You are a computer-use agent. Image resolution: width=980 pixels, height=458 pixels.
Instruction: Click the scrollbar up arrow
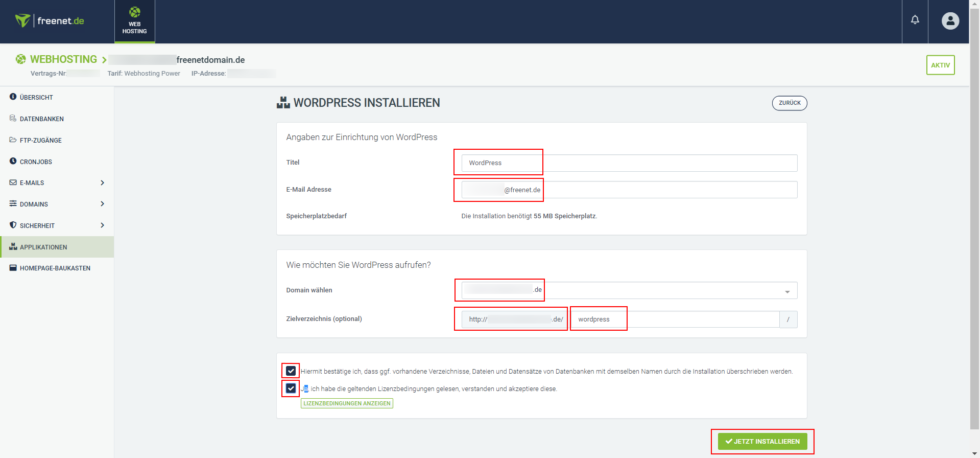[974, 4]
